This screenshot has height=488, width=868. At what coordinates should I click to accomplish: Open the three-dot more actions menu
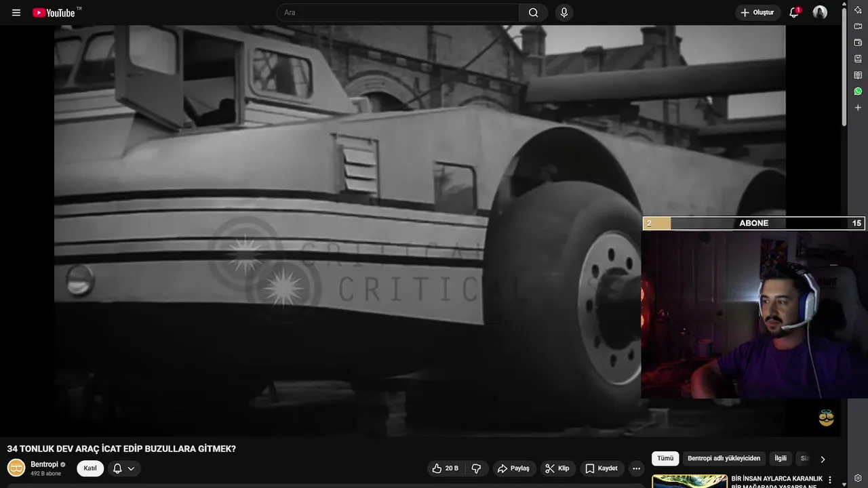click(x=636, y=468)
